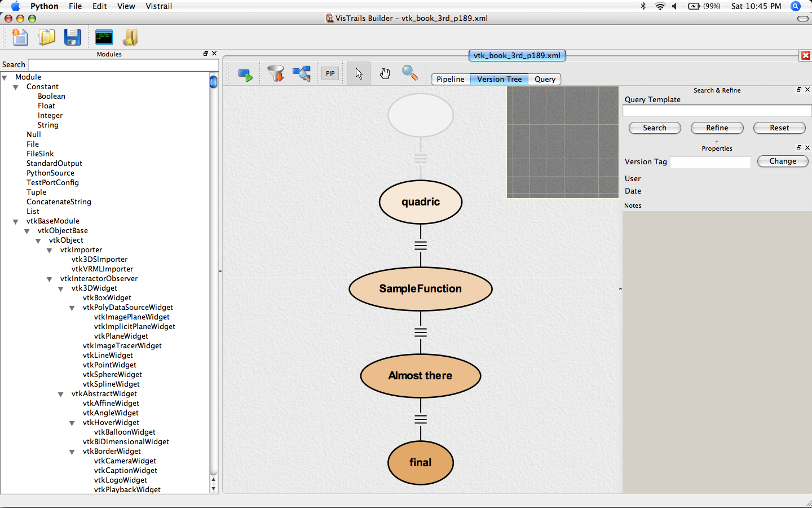This screenshot has height=508, width=812.
Task: Switch to the Pipeline tab
Action: point(451,80)
